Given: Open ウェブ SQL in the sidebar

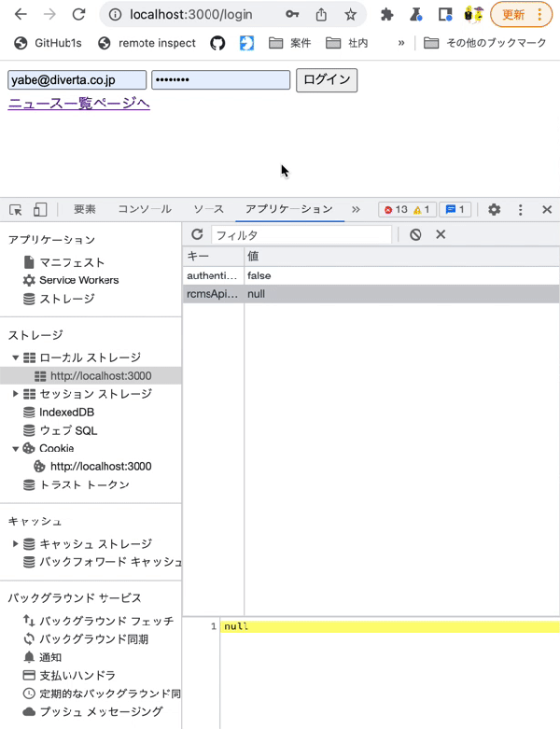Looking at the screenshot, I should pos(60,430).
